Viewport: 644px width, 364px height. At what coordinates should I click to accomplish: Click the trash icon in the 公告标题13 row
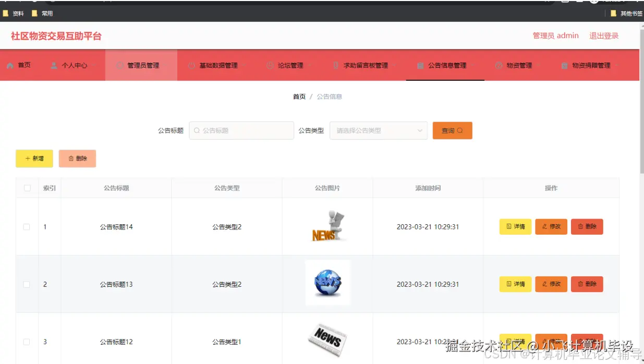point(580,284)
